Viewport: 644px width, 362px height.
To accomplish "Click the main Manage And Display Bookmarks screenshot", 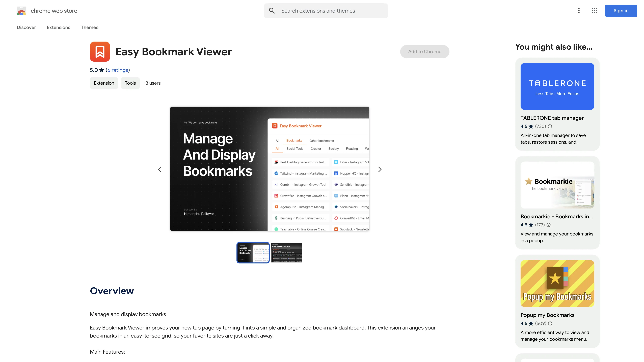I will pos(270,169).
